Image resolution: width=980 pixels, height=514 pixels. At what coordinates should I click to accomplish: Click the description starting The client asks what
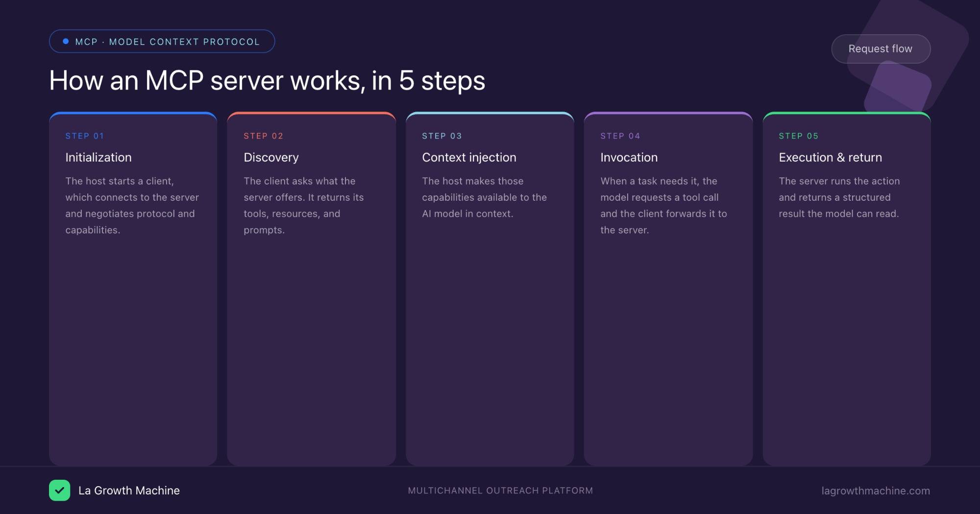point(304,206)
